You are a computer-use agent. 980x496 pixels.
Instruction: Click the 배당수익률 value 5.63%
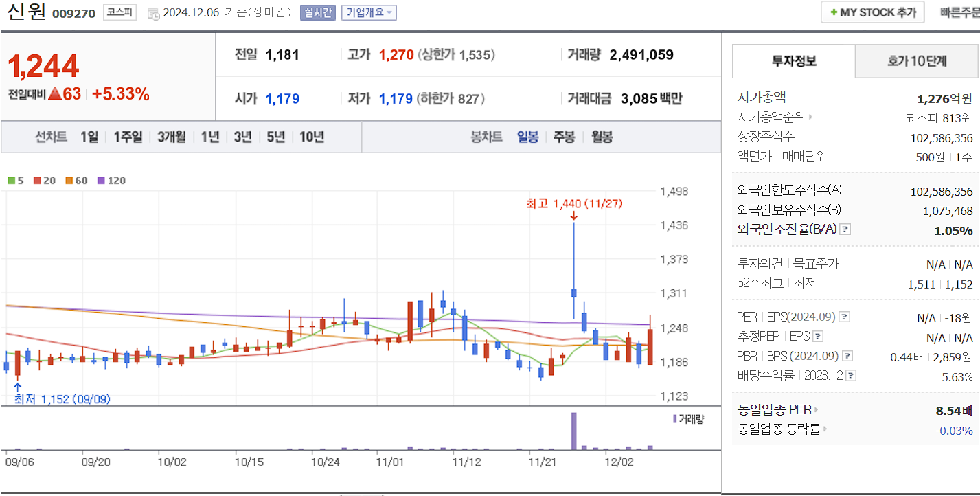pos(957,377)
